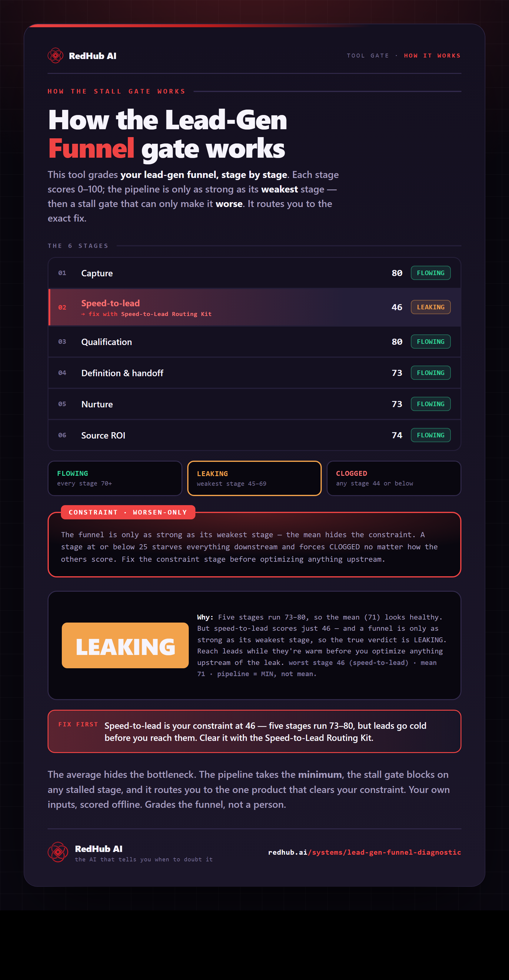The width and height of the screenshot is (509, 980).
Task: Click the LEAKING badge on Speed-to-lead row
Action: 431,307
